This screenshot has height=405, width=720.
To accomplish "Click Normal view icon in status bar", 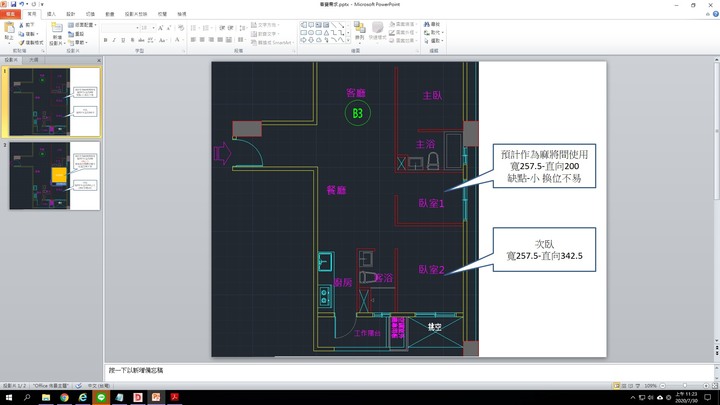I will click(x=617, y=386).
